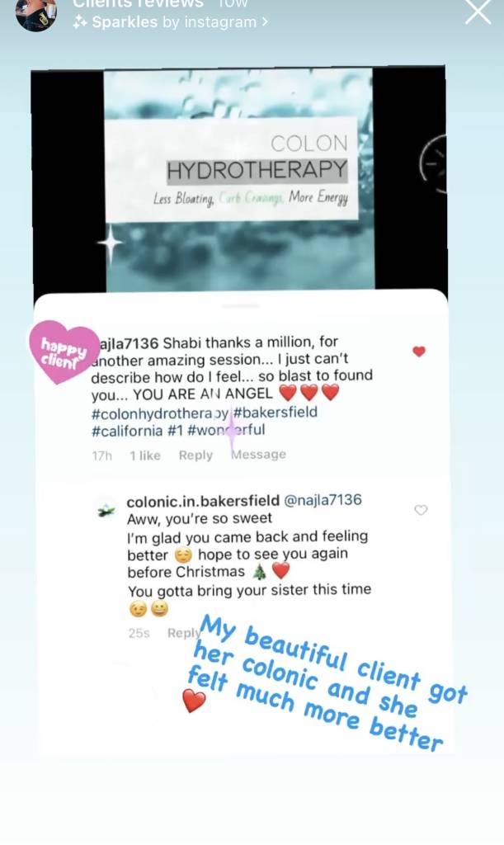Open the #wonderful hashtag

[227, 430]
